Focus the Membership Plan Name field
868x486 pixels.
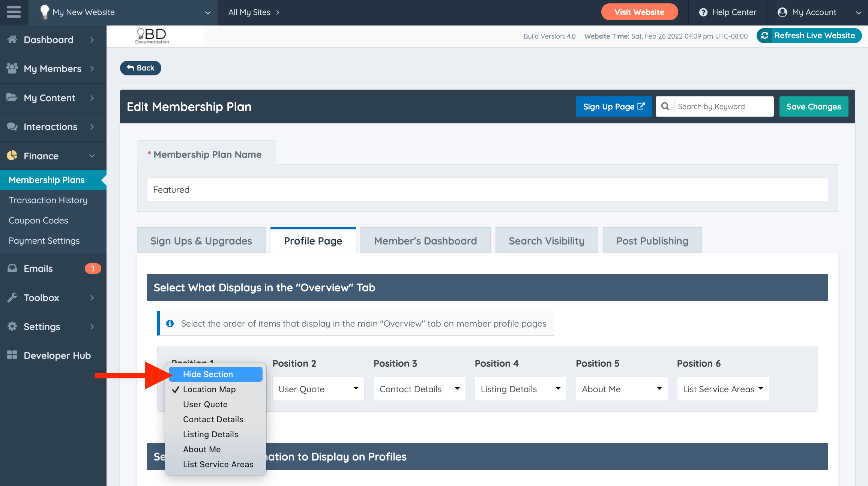point(487,190)
